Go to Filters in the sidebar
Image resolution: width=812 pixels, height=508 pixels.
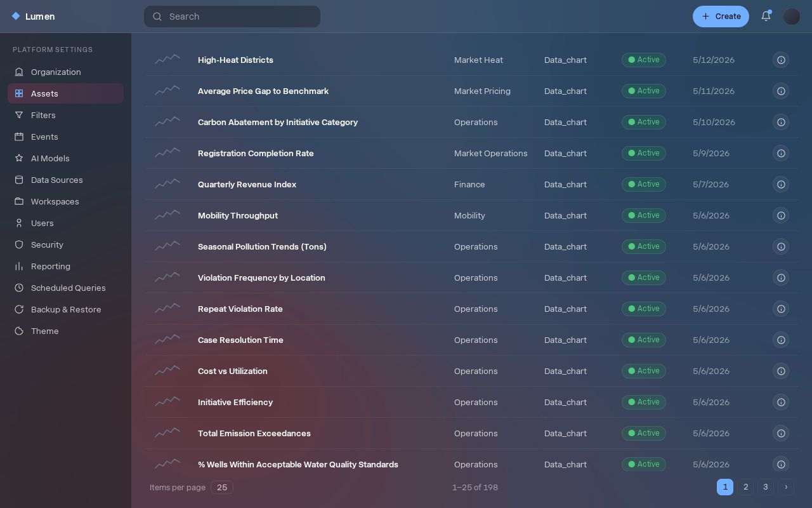point(65,115)
